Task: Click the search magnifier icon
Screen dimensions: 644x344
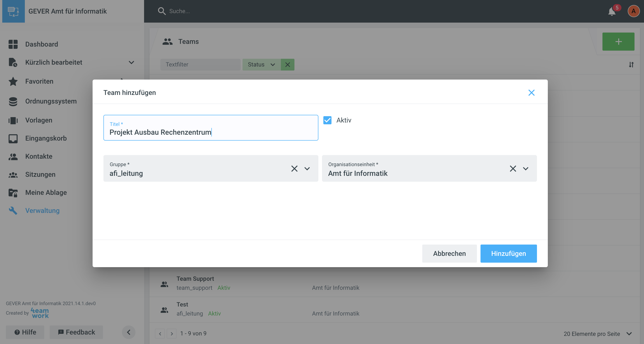Action: pyautogui.click(x=161, y=11)
